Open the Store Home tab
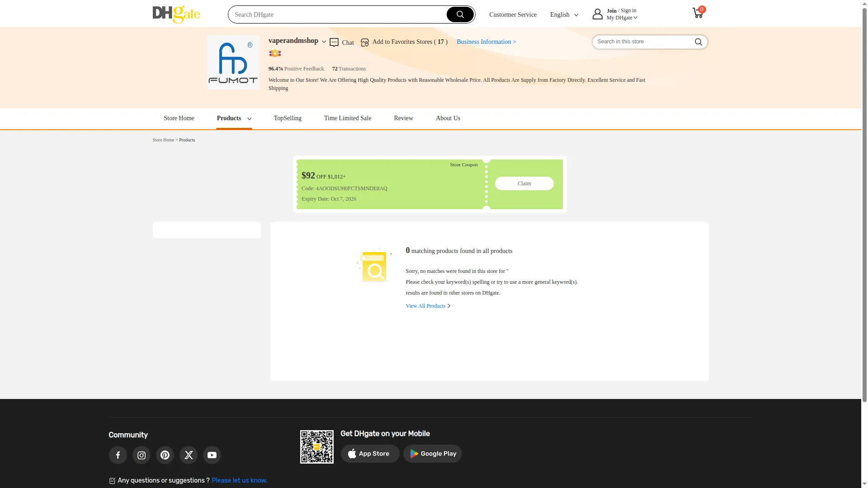Screen dimensions: 868x488 coord(179,118)
